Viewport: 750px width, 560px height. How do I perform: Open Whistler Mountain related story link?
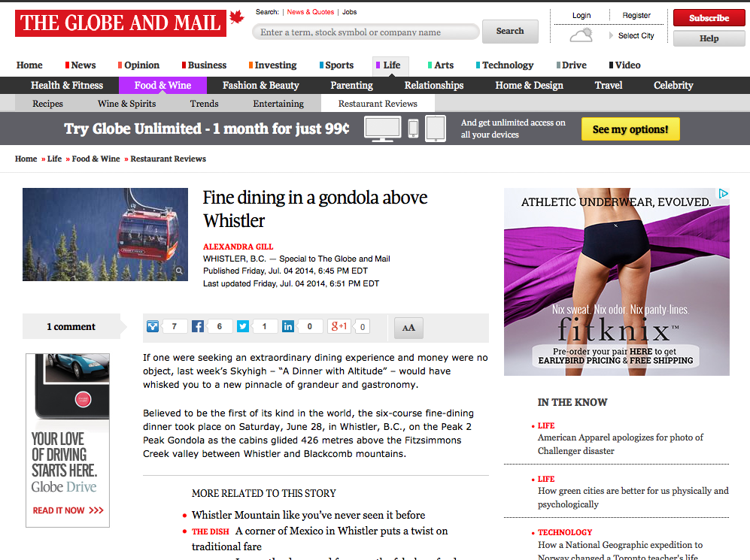pyautogui.click(x=308, y=515)
